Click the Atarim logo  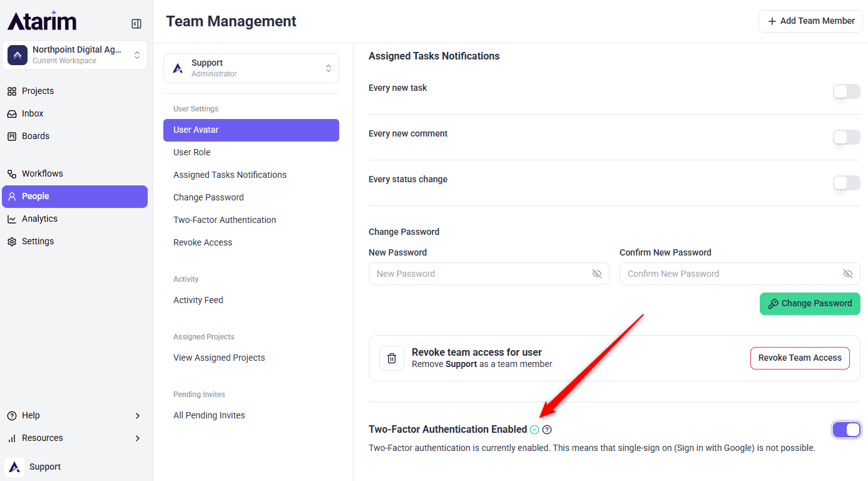42,21
